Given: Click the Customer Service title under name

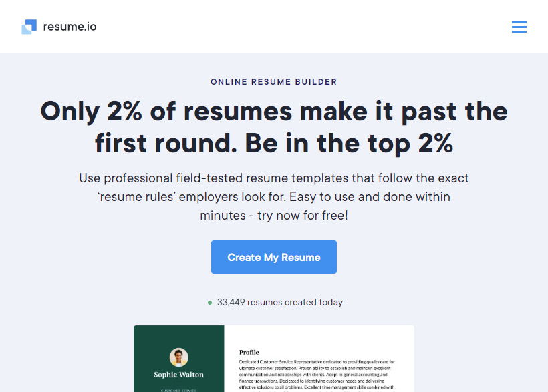Looking at the screenshot, I should click(x=178, y=388).
